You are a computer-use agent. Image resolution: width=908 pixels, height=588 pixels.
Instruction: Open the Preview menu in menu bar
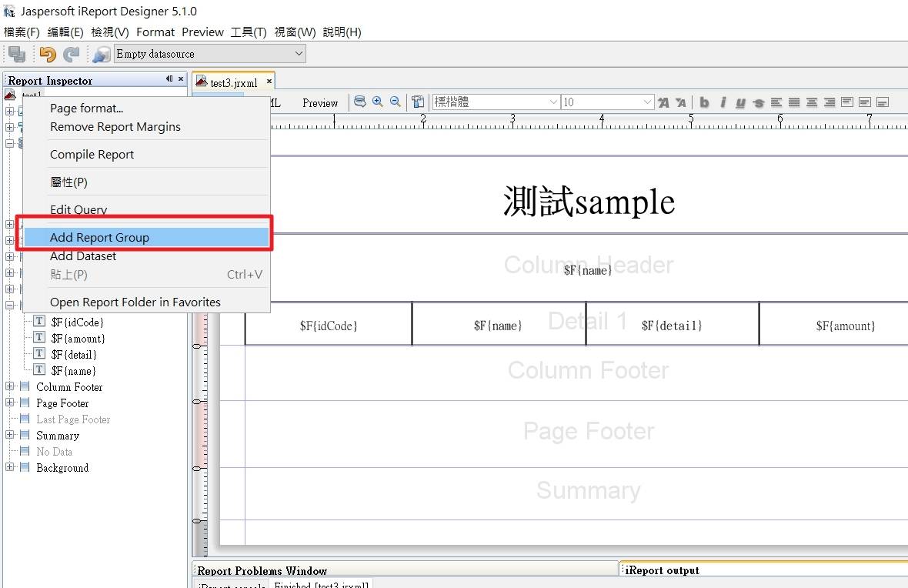pyautogui.click(x=202, y=32)
